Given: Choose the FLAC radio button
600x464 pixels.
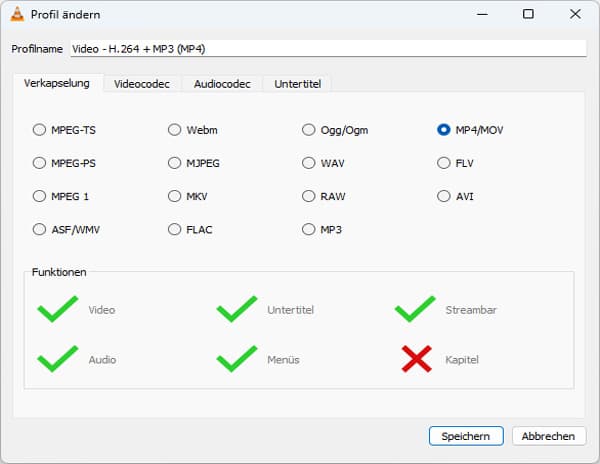Looking at the screenshot, I should 175,229.
